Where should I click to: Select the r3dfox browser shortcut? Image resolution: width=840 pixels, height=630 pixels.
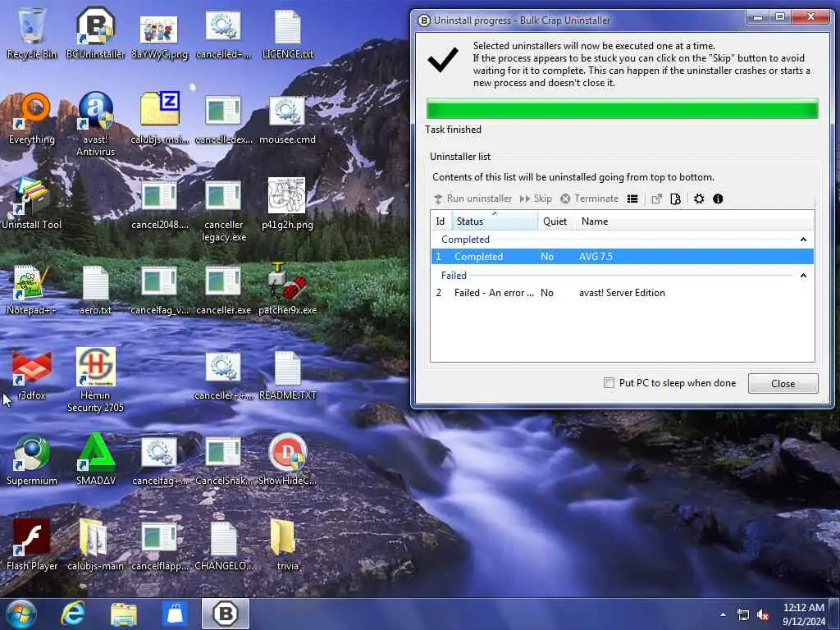click(x=32, y=376)
